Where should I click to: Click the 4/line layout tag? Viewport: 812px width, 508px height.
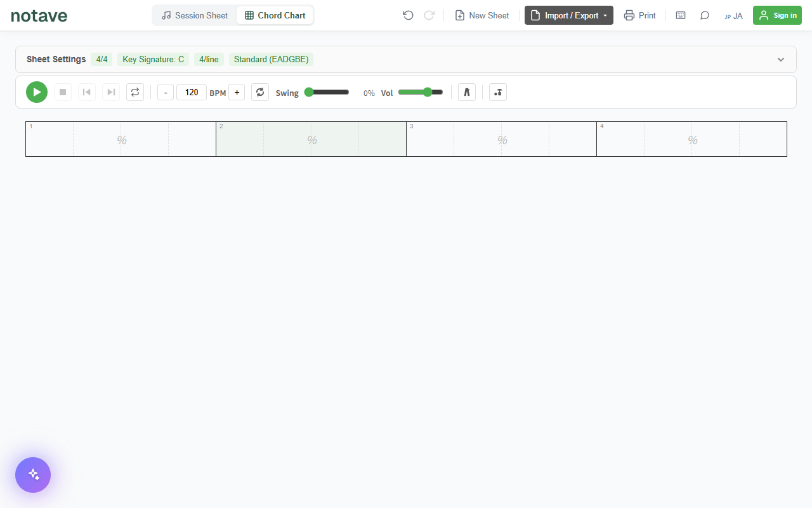coord(209,59)
